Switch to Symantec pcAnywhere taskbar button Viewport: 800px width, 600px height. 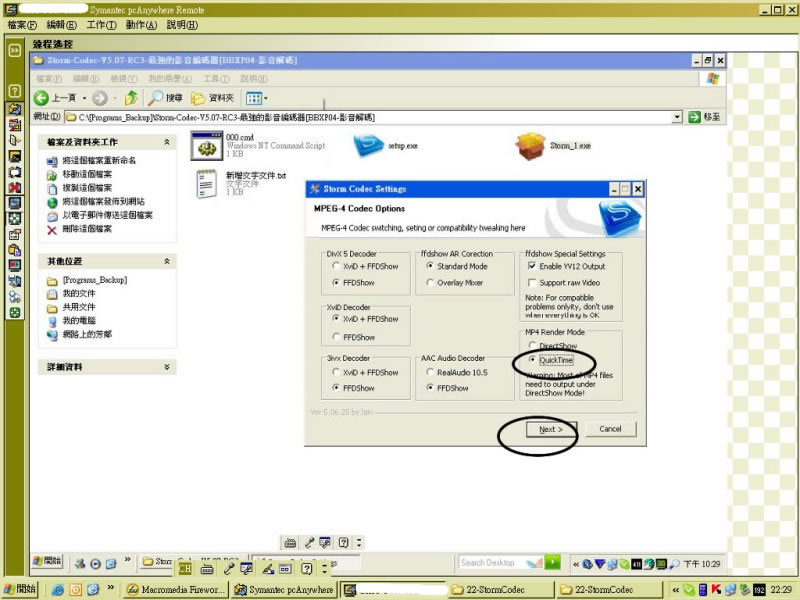click(x=284, y=589)
